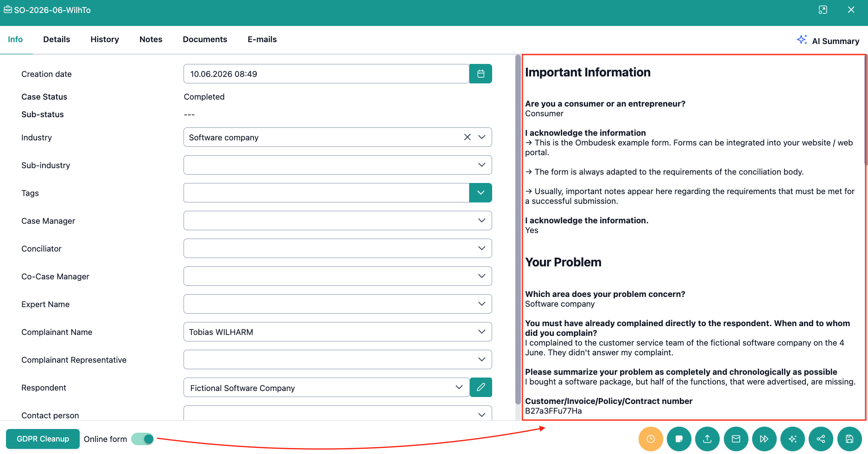Click the 'Which area does your problem concern?' question
Image resolution: width=868 pixels, height=454 pixels.
coord(605,294)
